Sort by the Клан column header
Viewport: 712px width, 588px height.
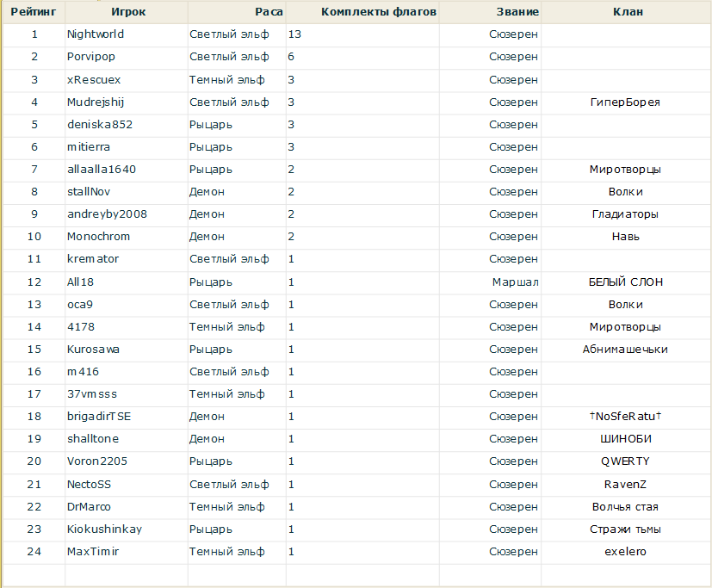pyautogui.click(x=627, y=12)
